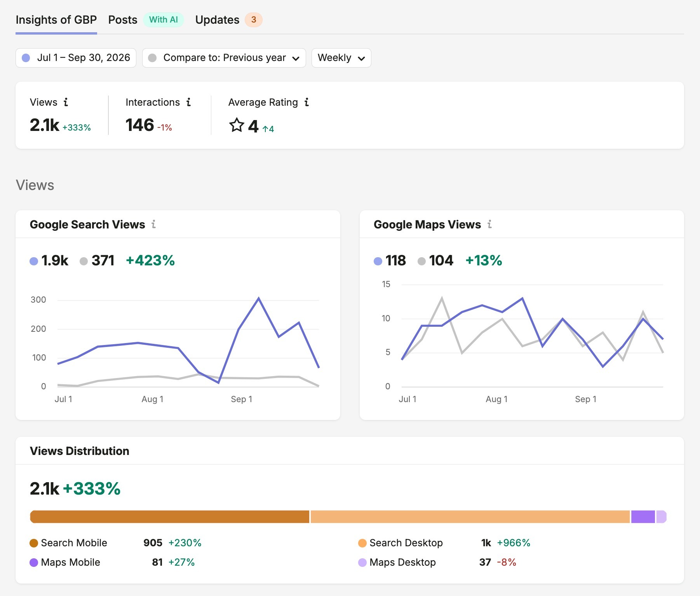The image size is (700, 596).
Task: Click the Average Rating info icon
Action: [x=307, y=102]
